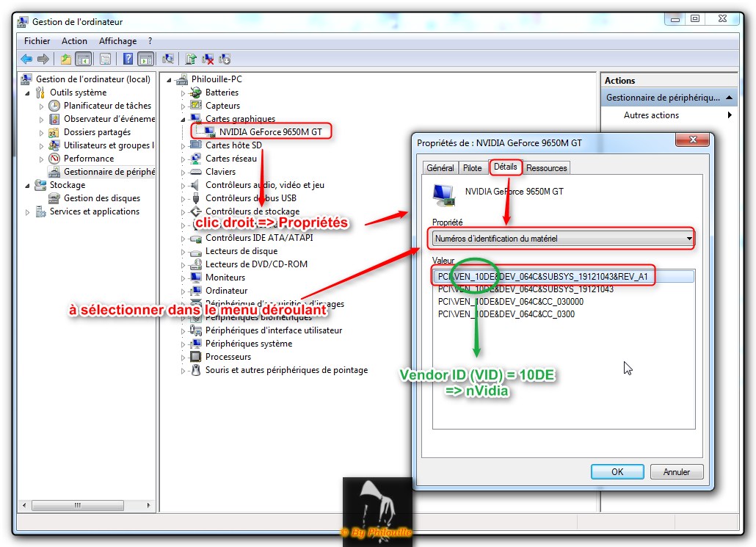Switch to the Détails tab

[x=505, y=167]
